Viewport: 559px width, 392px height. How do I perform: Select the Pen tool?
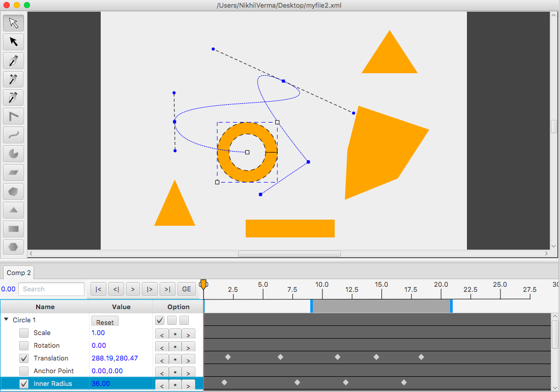click(x=14, y=61)
